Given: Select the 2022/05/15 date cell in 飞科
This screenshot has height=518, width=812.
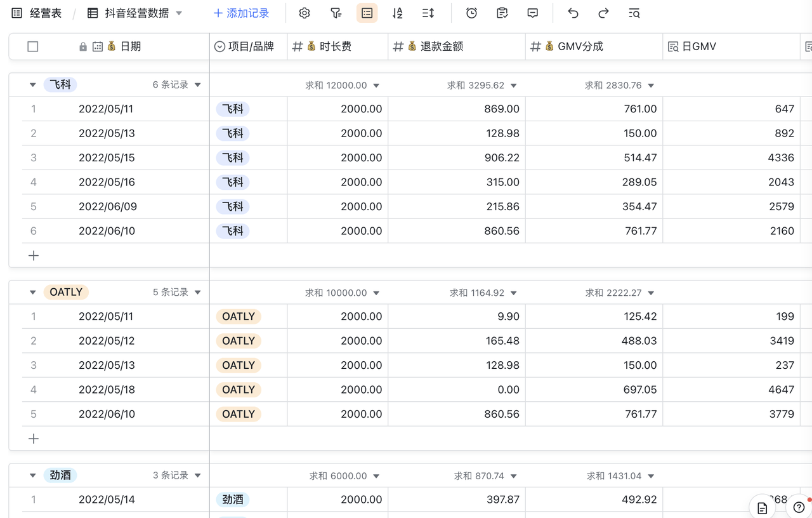Looking at the screenshot, I should click(107, 157).
